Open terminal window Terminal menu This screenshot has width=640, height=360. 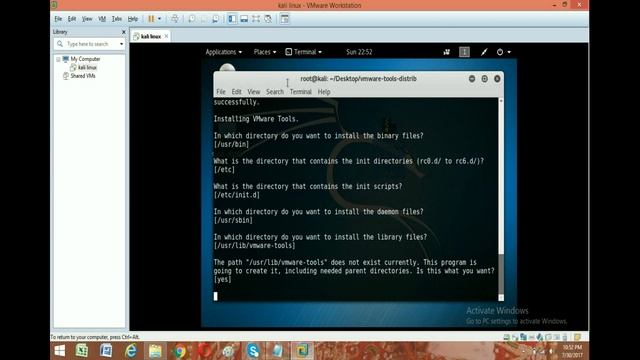pyautogui.click(x=301, y=92)
